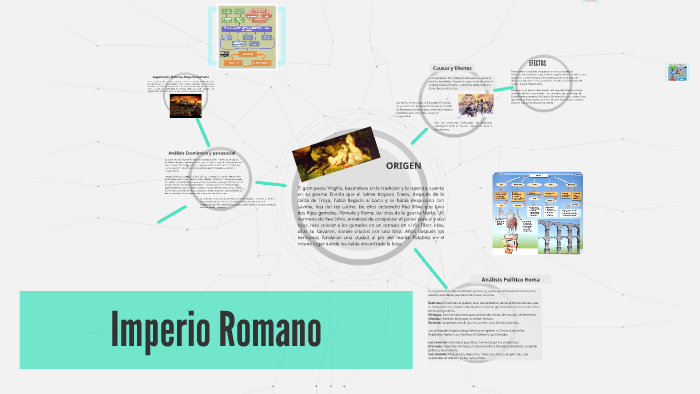The image size is (700, 394).
Task: Select the Causas y Efectos heading
Action: (452, 68)
